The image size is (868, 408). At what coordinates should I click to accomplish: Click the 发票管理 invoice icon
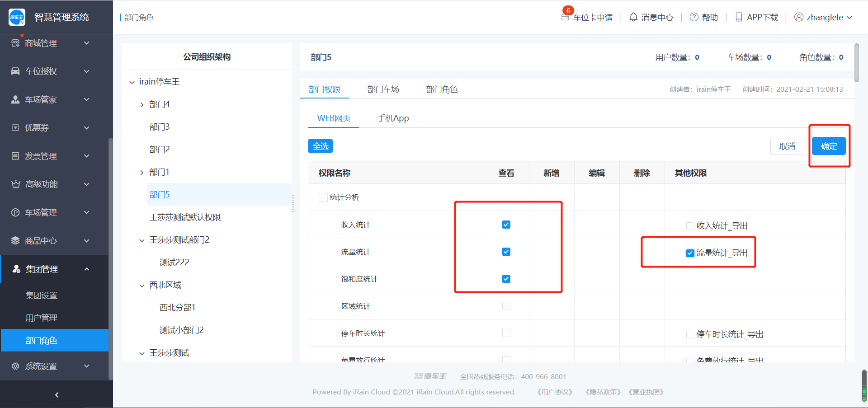click(15, 156)
